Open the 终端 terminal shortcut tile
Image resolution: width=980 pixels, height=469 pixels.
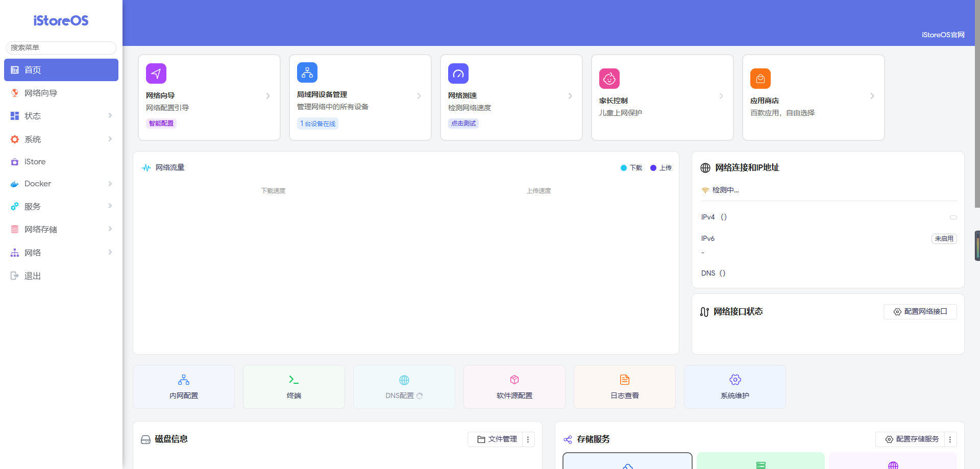(x=294, y=386)
